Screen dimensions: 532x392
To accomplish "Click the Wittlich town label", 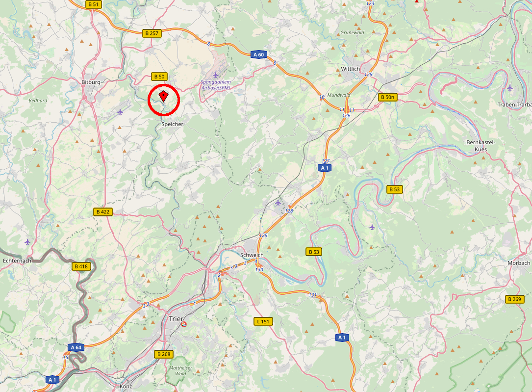I will click(350, 69).
